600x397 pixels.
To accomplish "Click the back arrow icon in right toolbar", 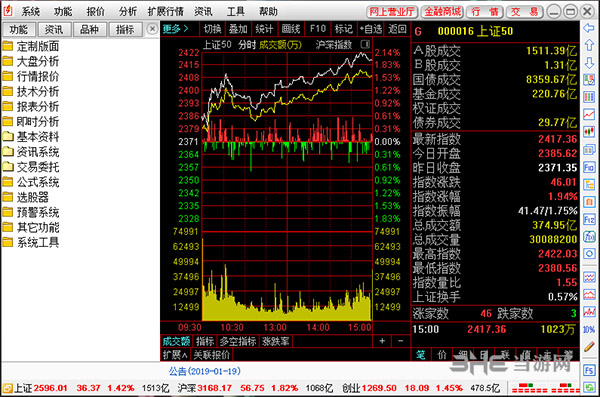I will [589, 28].
